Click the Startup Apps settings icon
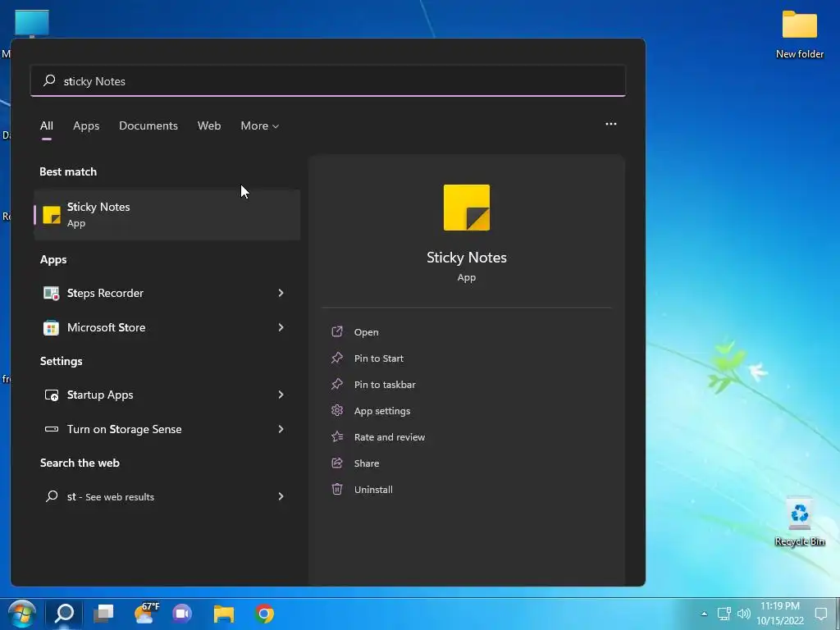Viewport: 840px width, 630px height. pos(52,395)
